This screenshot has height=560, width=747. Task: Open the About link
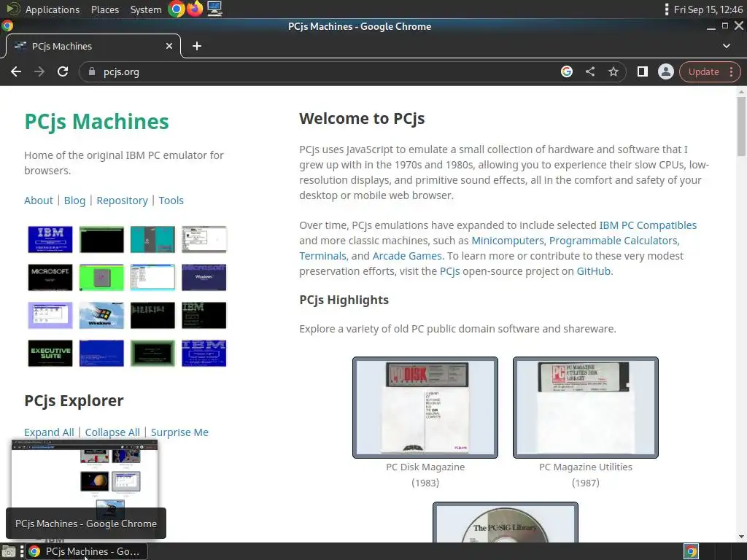[39, 201]
